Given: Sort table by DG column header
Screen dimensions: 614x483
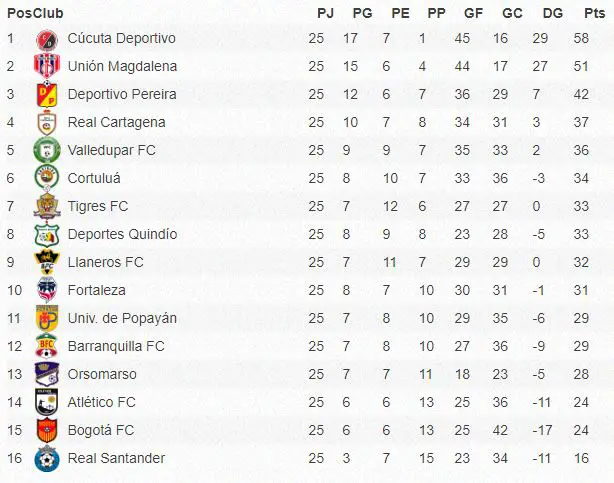Looking at the screenshot, I should (x=553, y=13).
